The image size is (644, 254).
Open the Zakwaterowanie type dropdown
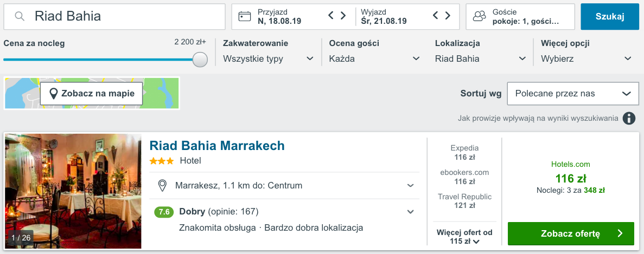coord(269,58)
